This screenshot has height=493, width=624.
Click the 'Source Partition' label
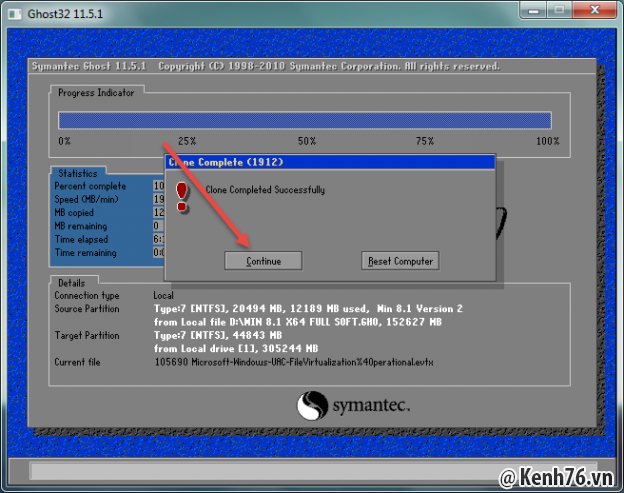(87, 309)
